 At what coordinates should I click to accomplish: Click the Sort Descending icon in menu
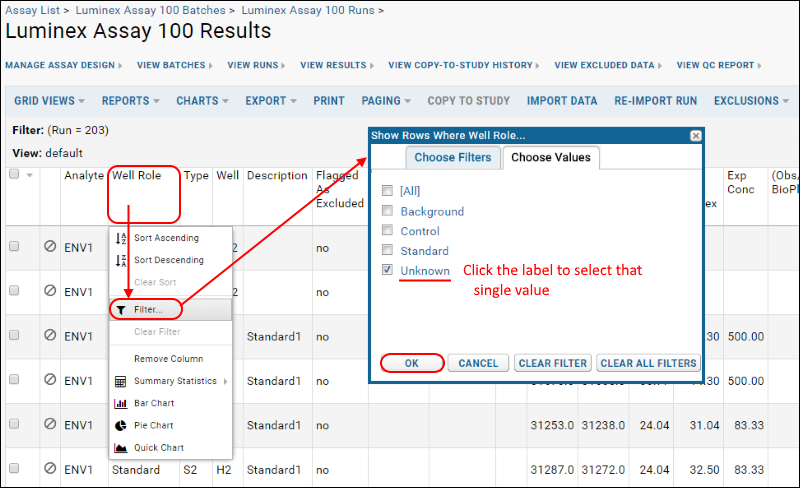coord(121,260)
